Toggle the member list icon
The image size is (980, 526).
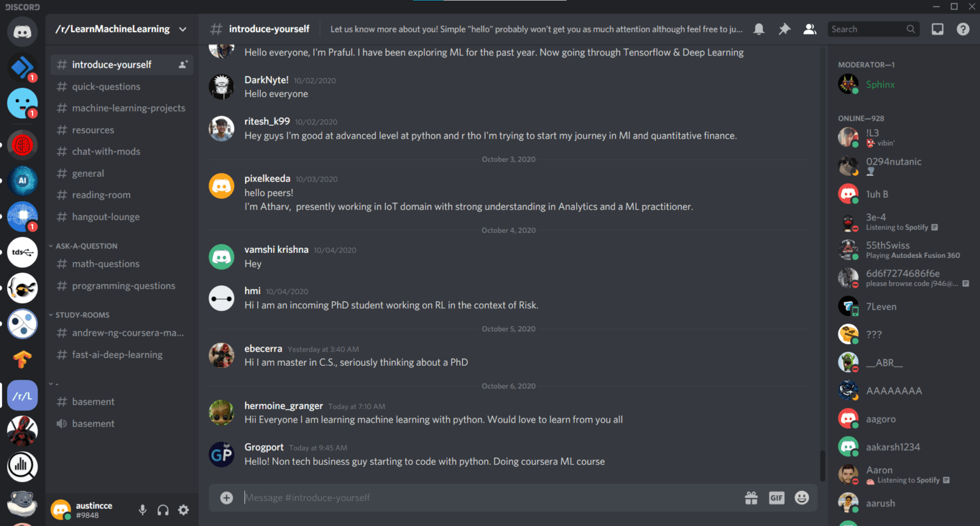(809, 29)
